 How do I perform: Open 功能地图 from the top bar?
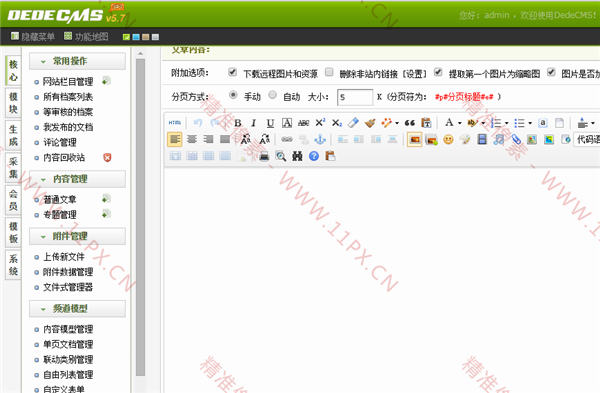tap(86, 37)
